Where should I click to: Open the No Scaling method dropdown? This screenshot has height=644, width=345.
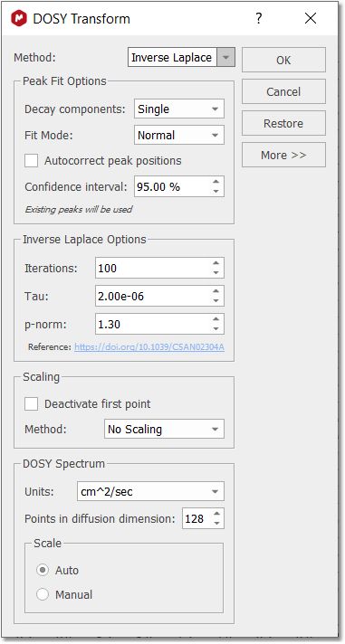point(164,430)
